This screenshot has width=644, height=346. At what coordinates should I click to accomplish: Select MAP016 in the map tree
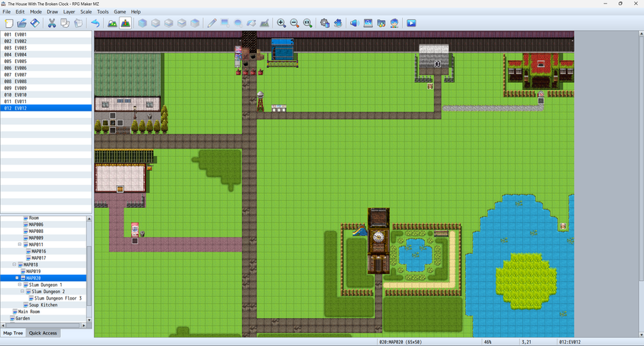tap(38, 251)
